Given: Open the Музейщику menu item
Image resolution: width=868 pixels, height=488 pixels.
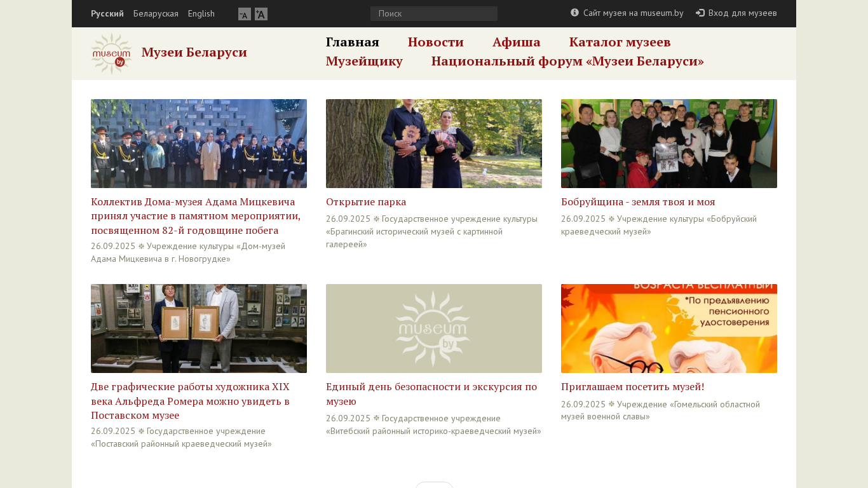Looking at the screenshot, I should click(x=364, y=62).
